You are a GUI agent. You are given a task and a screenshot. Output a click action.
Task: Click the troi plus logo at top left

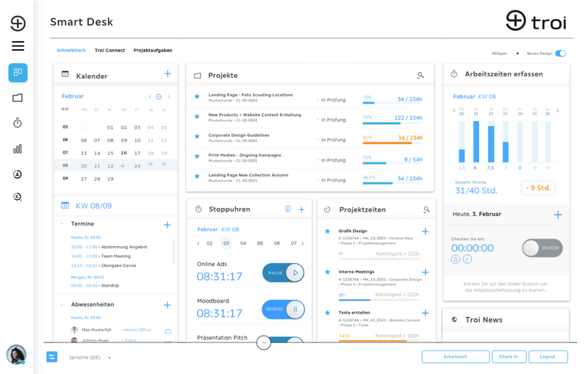click(x=18, y=24)
